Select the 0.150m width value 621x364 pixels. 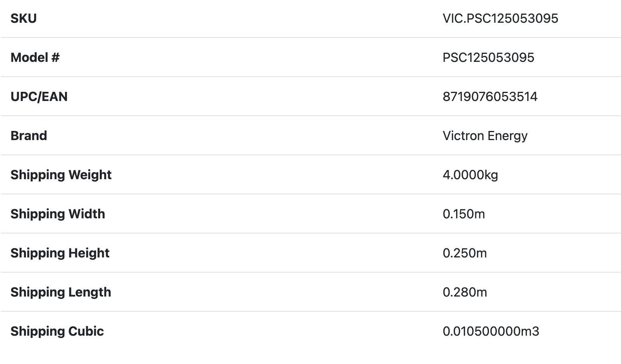coord(464,214)
